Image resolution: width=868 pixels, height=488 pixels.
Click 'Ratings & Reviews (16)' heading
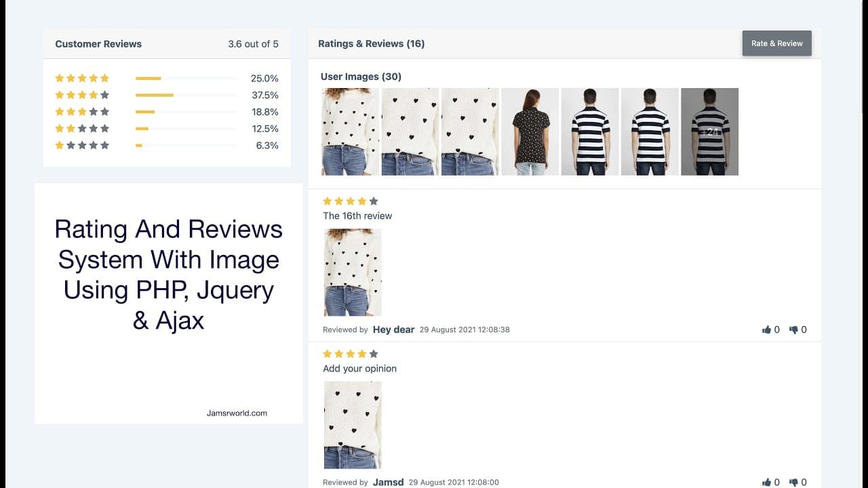pyautogui.click(x=372, y=43)
